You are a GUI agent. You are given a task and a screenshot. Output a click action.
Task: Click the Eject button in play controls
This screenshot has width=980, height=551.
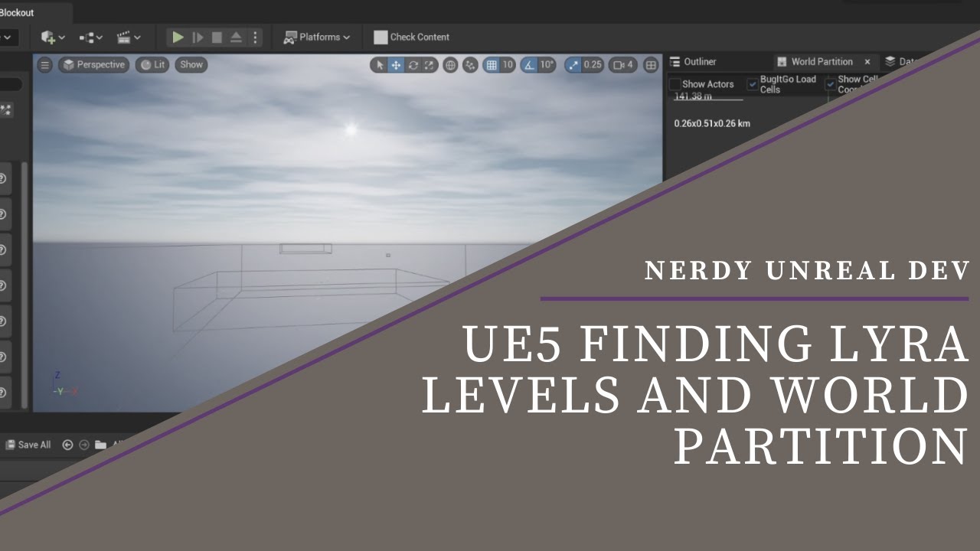(236, 37)
